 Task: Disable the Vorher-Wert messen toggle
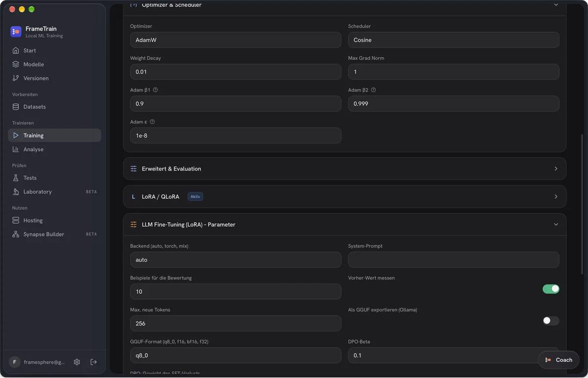point(551,289)
